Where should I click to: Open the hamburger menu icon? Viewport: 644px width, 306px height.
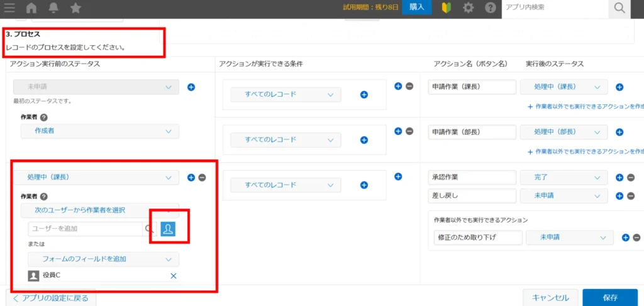pos(9,8)
